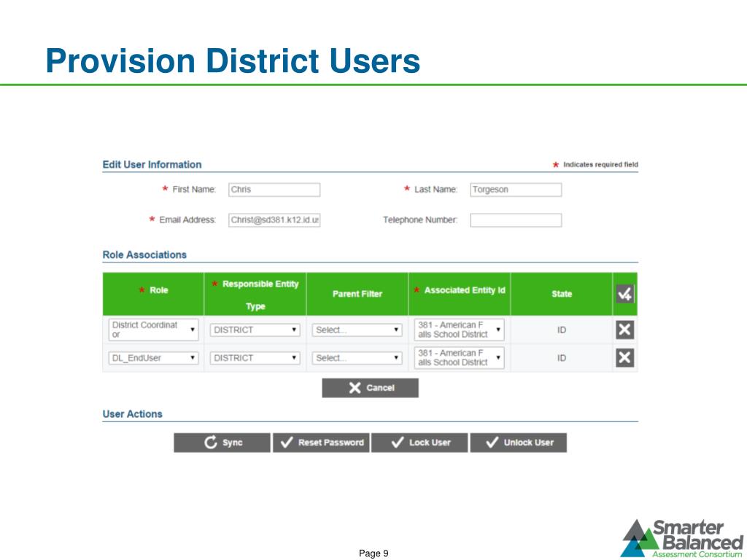
Task: Click the Cancel button
Action: click(x=370, y=388)
